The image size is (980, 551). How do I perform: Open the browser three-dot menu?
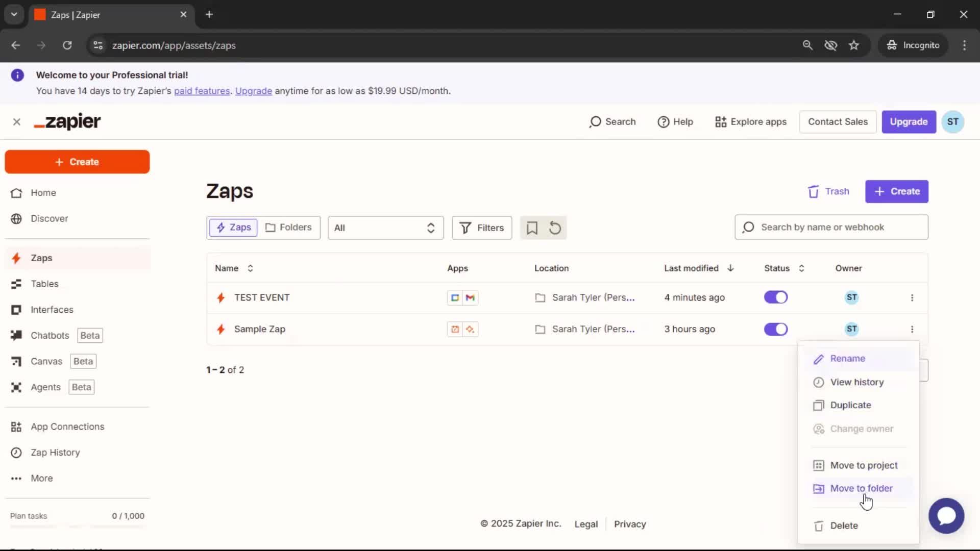point(964,45)
